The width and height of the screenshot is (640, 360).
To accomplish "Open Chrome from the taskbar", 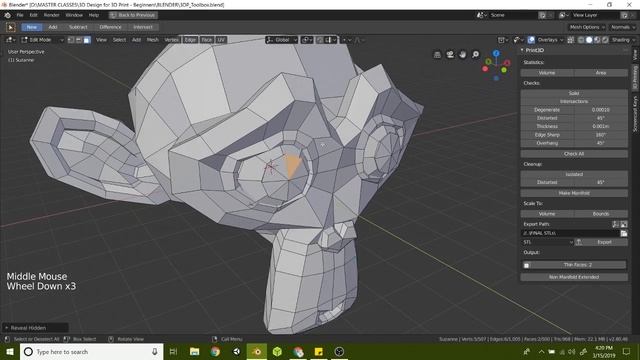I will pos(215,352).
